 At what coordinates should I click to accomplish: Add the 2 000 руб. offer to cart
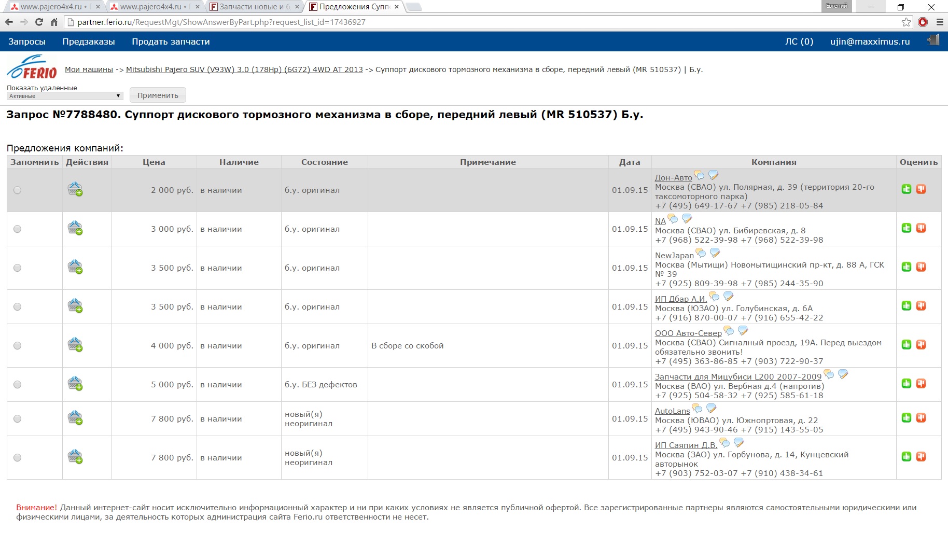pyautogui.click(x=75, y=190)
